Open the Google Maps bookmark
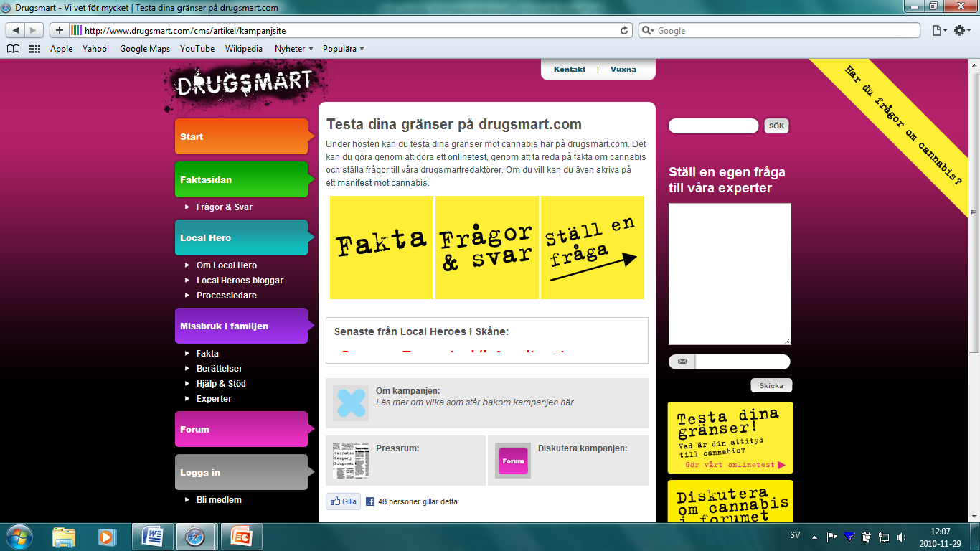The image size is (980, 551). pos(145,49)
